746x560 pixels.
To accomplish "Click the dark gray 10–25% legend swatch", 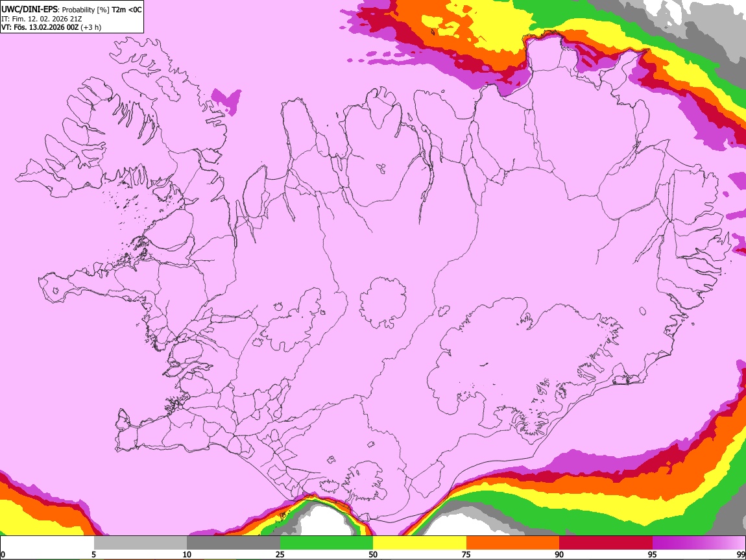I will (234, 543).
